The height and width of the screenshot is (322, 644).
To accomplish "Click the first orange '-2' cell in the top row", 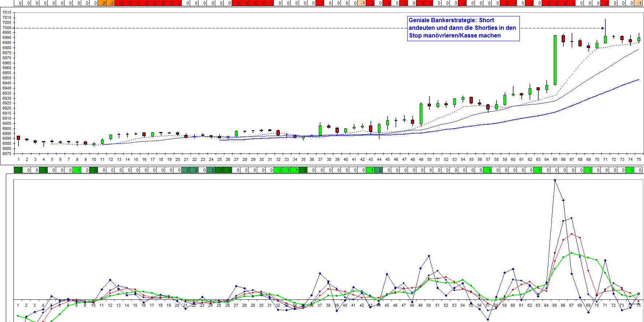I will click(103, 3).
